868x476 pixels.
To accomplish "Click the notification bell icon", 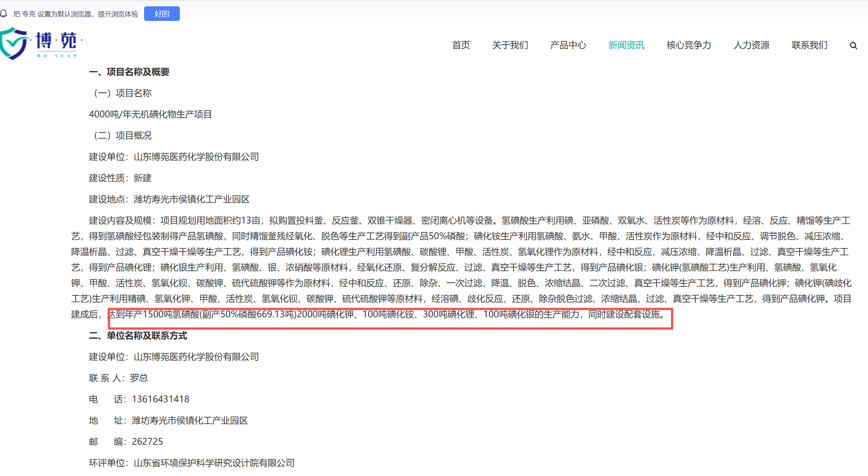I will [4, 14].
